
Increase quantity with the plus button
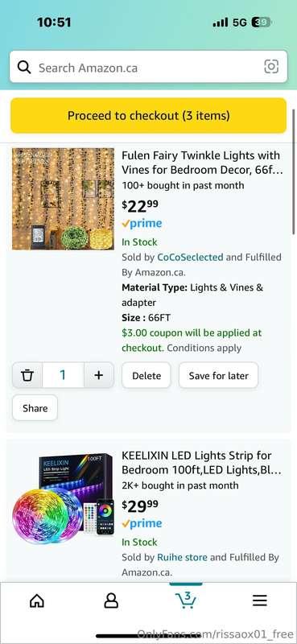pyautogui.click(x=98, y=375)
